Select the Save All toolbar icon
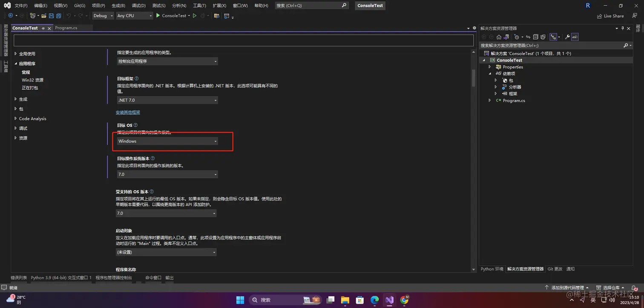The image size is (644, 308). point(59,16)
